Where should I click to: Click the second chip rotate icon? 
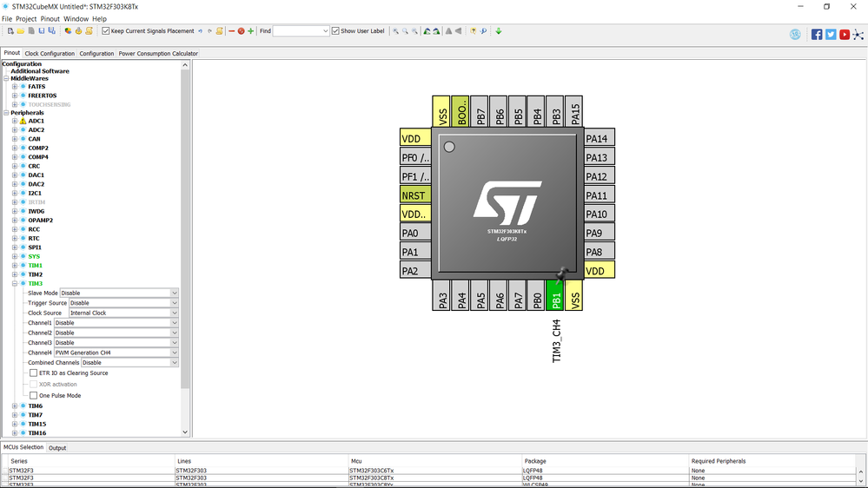[436, 31]
